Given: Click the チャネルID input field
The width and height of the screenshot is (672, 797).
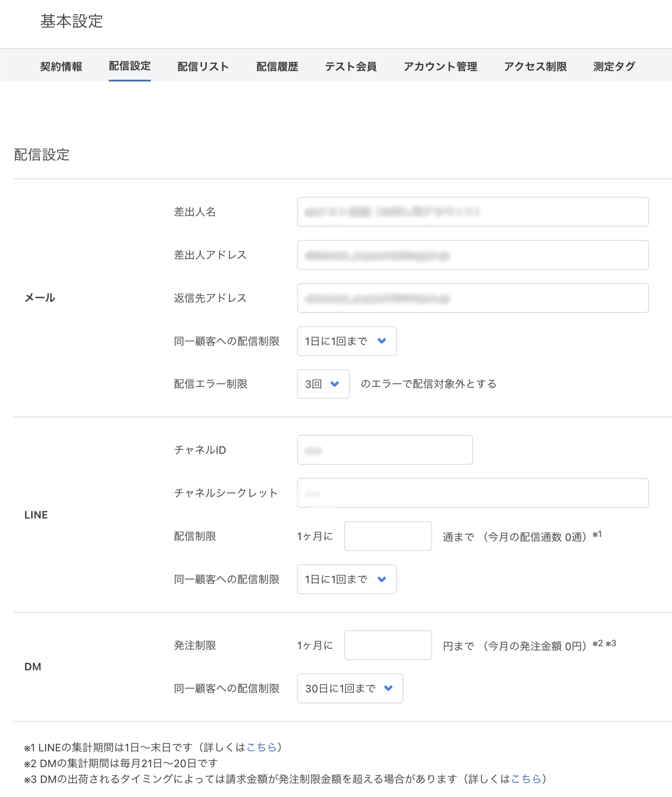Looking at the screenshot, I should (x=385, y=450).
